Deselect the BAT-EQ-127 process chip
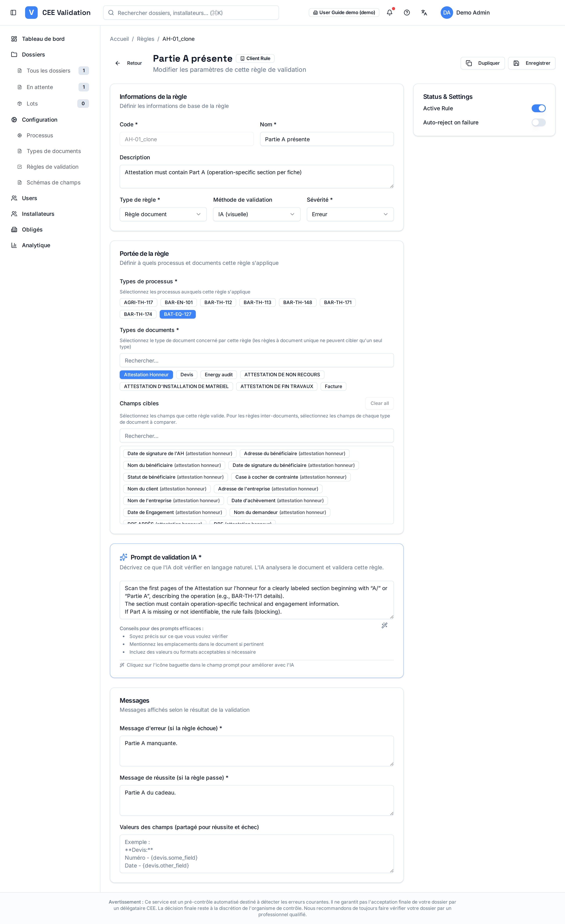565x924 pixels. (178, 314)
